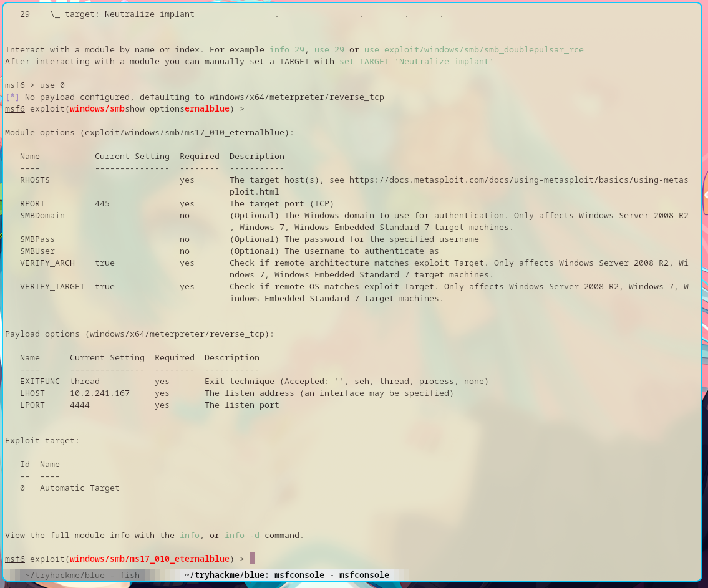Viewport: 708px width, 588px height.
Task: Click the 'true' value for VERIFY_ARCH
Action: [105, 263]
